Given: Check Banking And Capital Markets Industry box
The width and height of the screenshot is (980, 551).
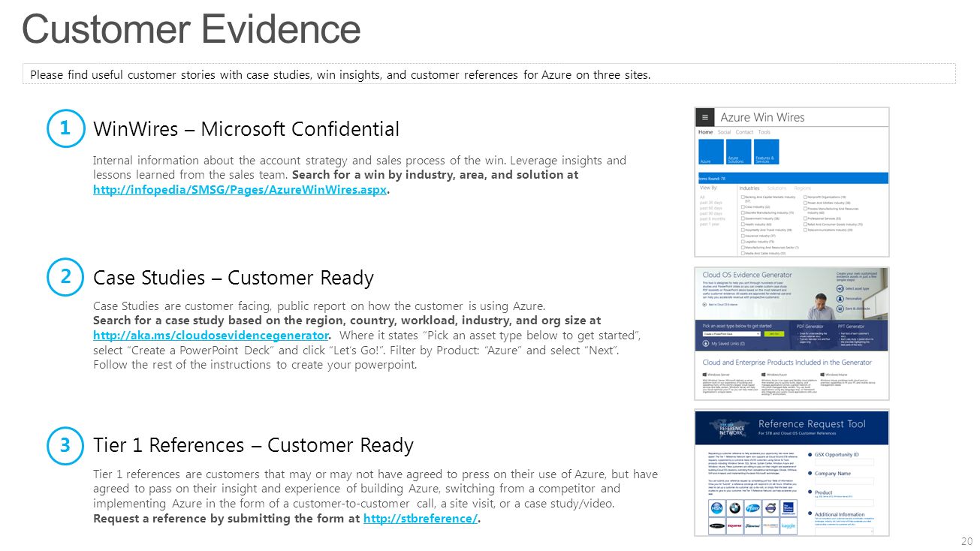Looking at the screenshot, I should click(743, 197).
